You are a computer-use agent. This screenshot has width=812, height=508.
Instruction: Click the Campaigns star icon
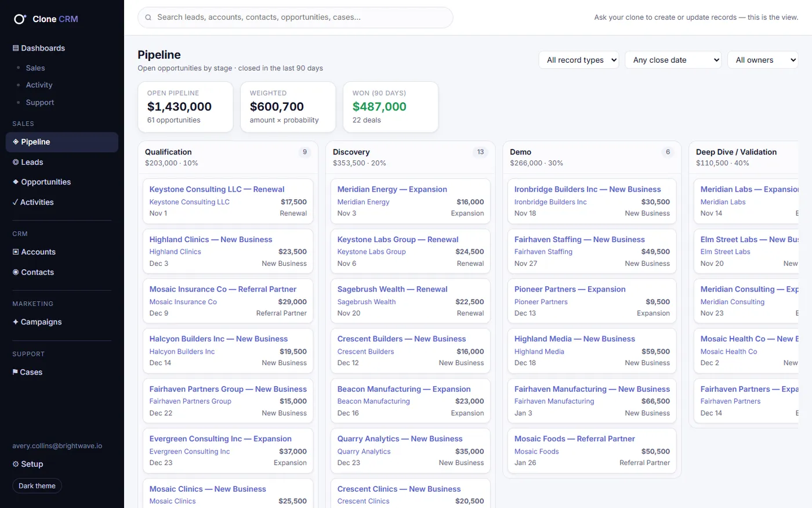16,322
